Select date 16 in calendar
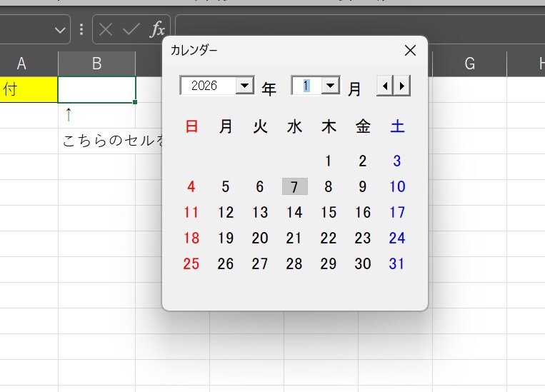This screenshot has height=392, width=545. click(363, 212)
